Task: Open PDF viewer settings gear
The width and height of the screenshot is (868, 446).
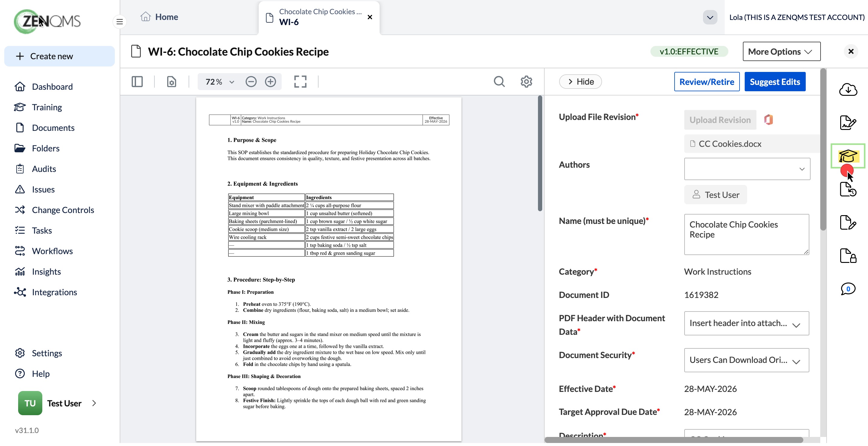Action: tap(526, 82)
